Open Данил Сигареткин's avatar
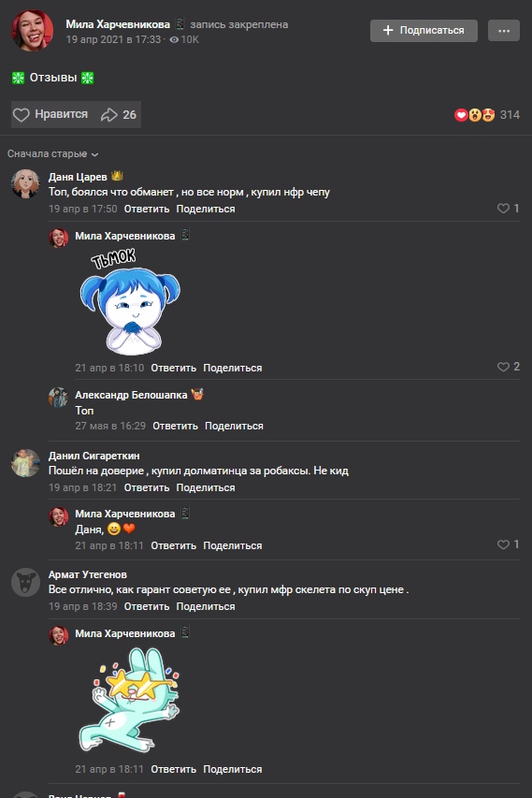Screen dimensions: 532x798 click(25, 463)
